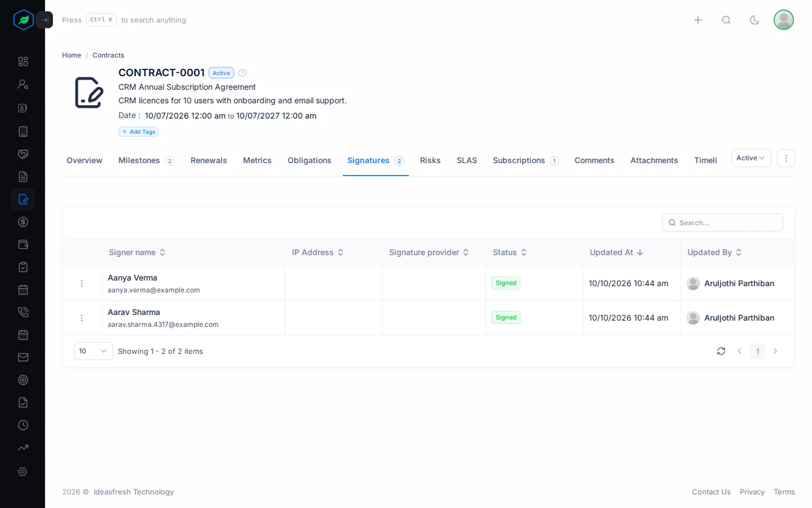Open the clock icon in sidebar

[23, 425]
